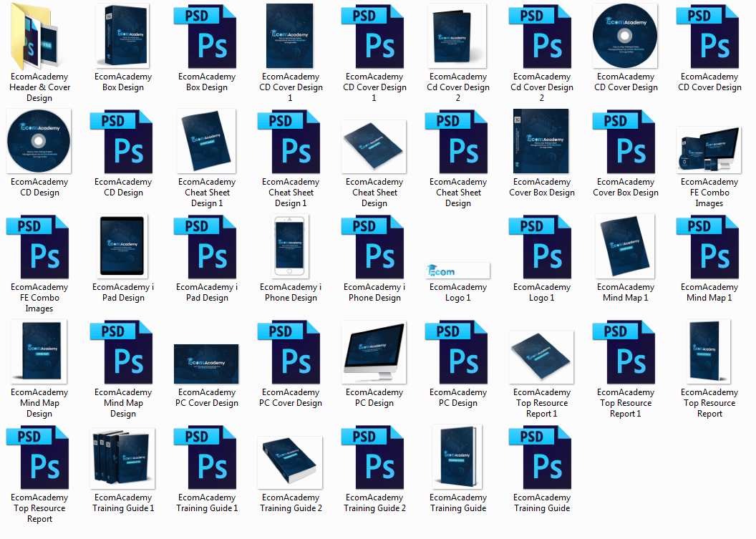Select the Training Guide 1 books thumbnail
The width and height of the screenshot is (756, 539).
(123, 458)
